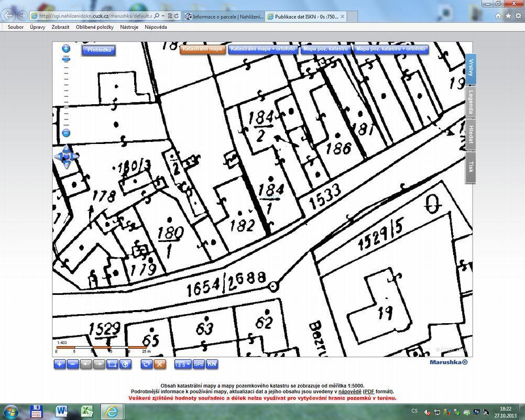Pan map right with navigation arrow

click(x=75, y=156)
